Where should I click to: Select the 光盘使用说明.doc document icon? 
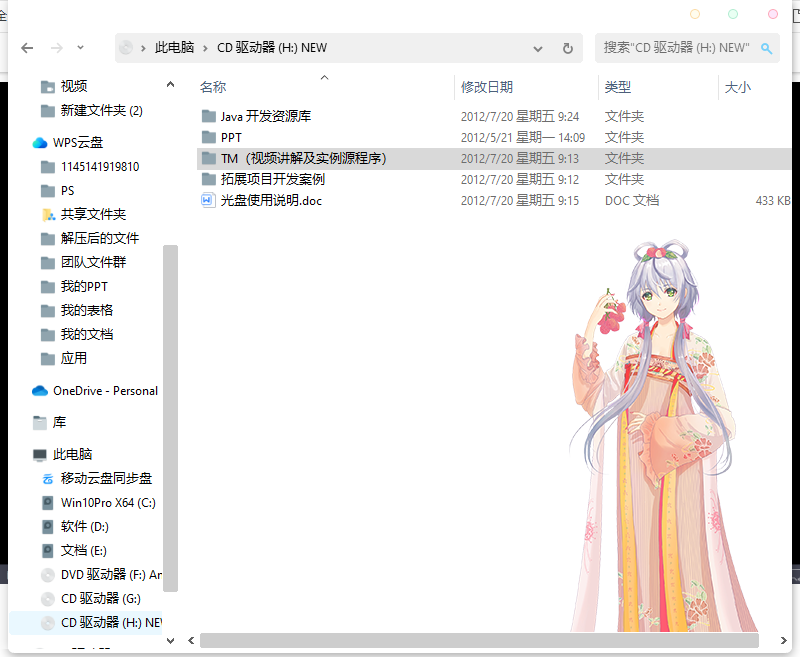(x=207, y=200)
